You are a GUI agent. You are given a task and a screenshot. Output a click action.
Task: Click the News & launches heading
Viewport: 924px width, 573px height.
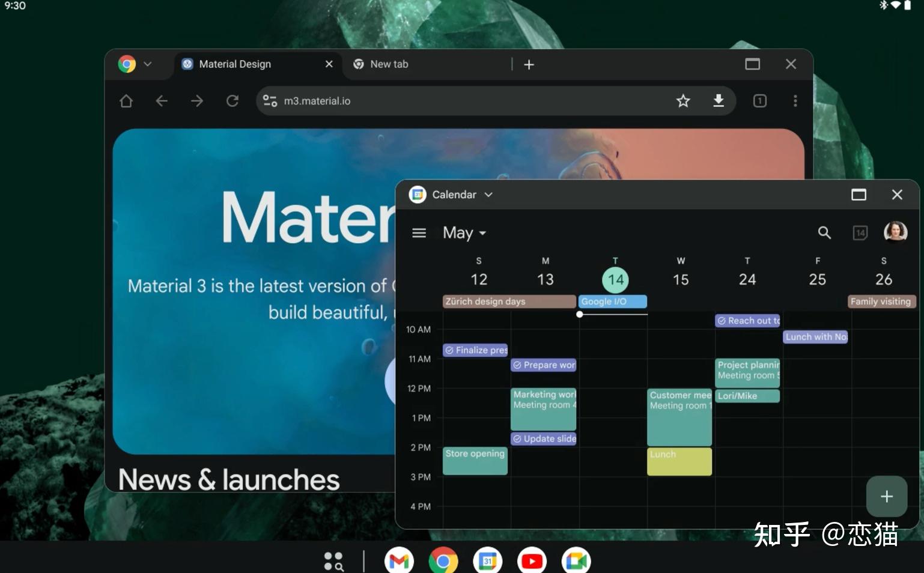pos(229,479)
